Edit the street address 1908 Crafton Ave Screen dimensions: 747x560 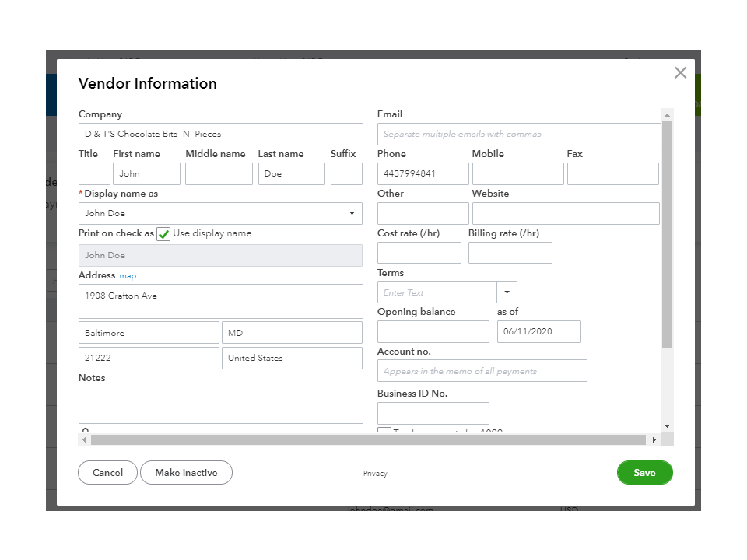[220, 302]
